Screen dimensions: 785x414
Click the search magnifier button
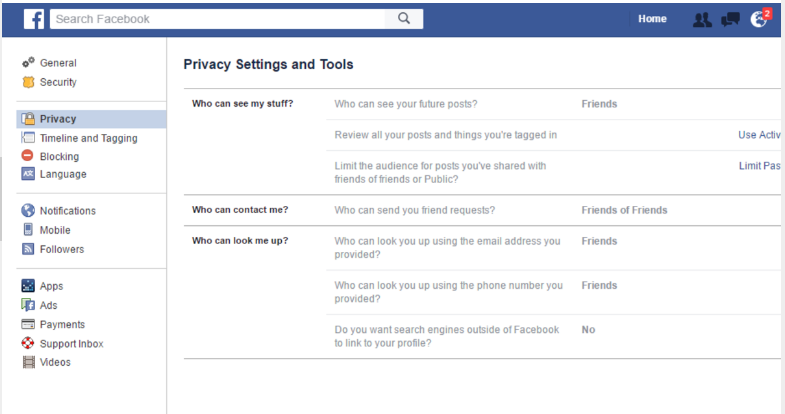(x=404, y=19)
